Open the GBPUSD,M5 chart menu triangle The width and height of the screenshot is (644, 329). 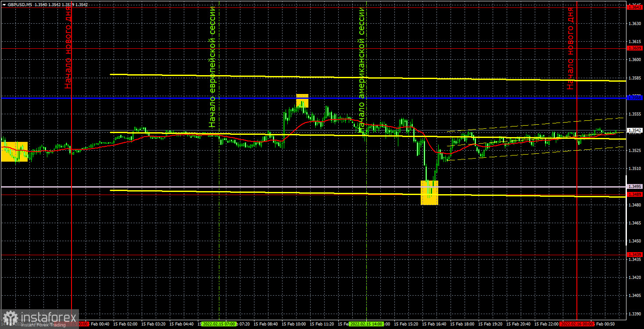4,4
